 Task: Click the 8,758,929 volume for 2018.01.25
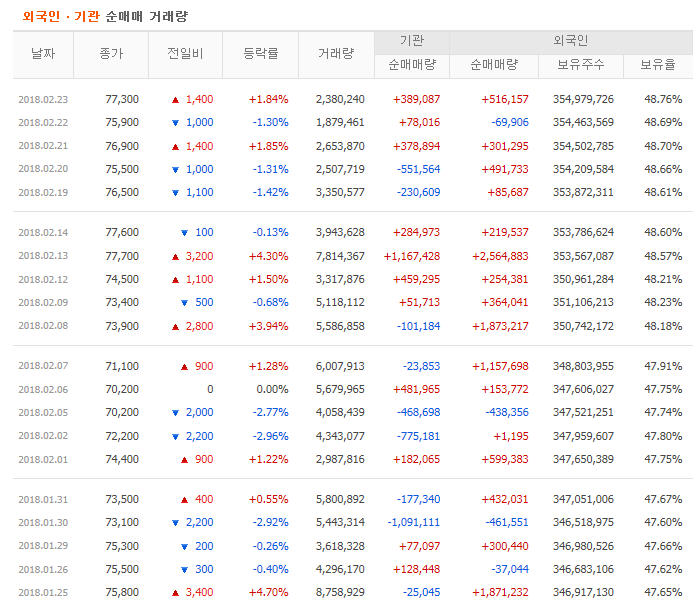[340, 592]
